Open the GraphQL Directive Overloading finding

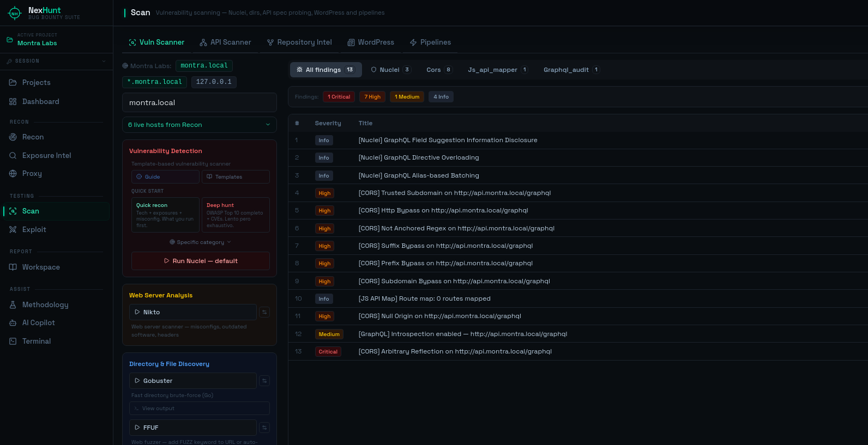[578, 158]
